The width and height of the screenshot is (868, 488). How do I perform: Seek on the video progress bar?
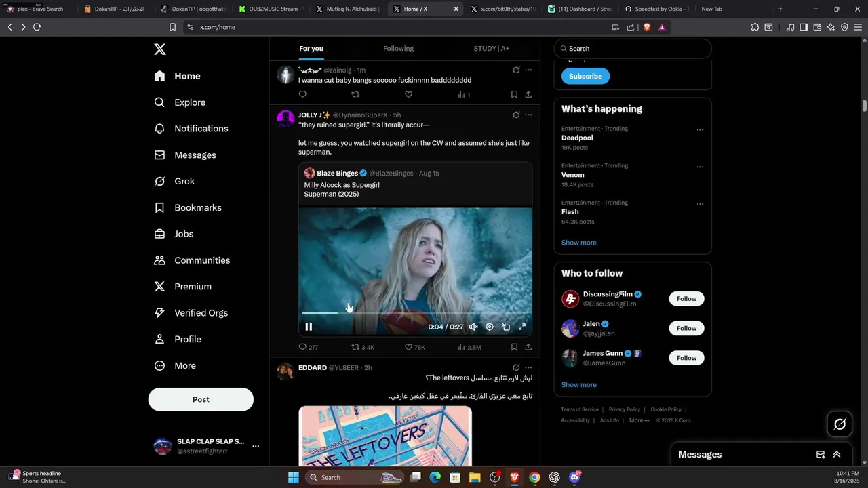click(415, 313)
